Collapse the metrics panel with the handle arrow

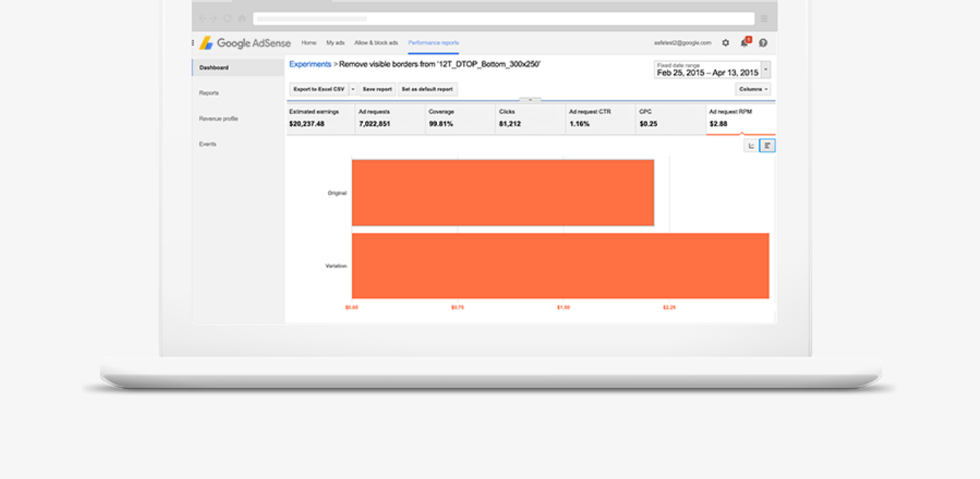coord(530,100)
